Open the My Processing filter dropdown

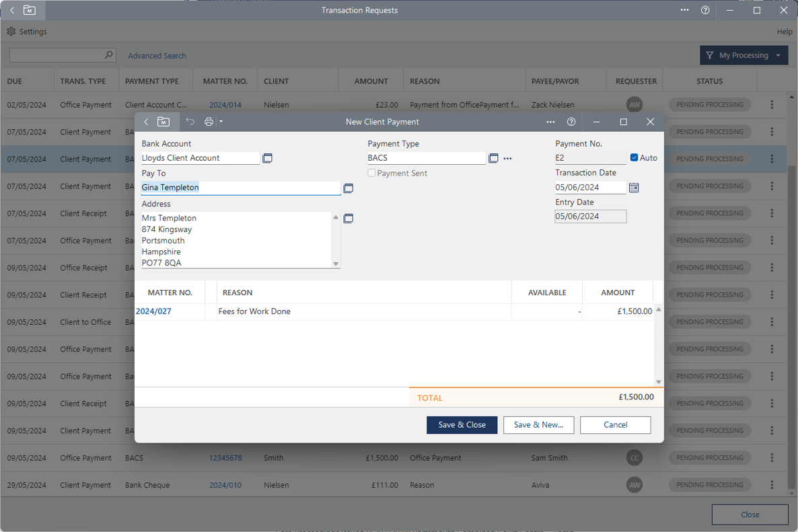pos(743,55)
